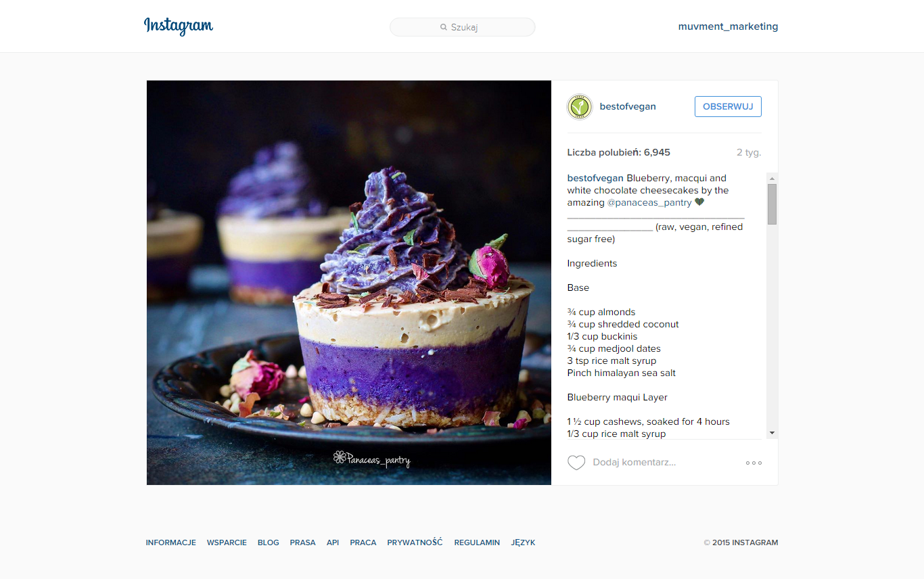924x579 pixels.
Task: Click the Szukaj search field
Action: (463, 27)
